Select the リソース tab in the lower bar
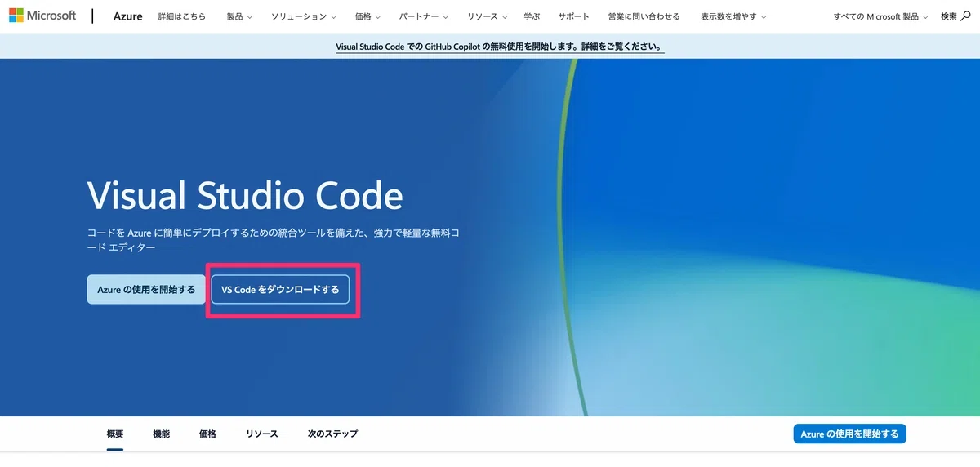Viewport: 980px width, 467px height. (x=262, y=434)
